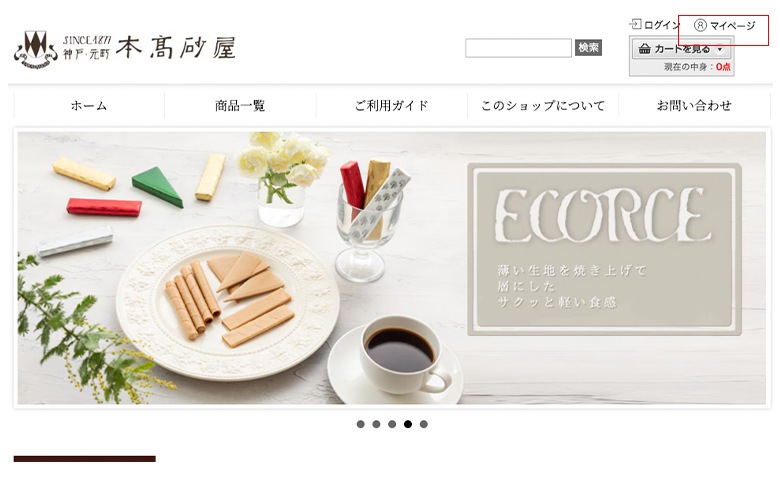Viewport: 780px width, 503px height.
Task: Open the お問い合わせ contact menu
Action: pyautogui.click(x=694, y=105)
